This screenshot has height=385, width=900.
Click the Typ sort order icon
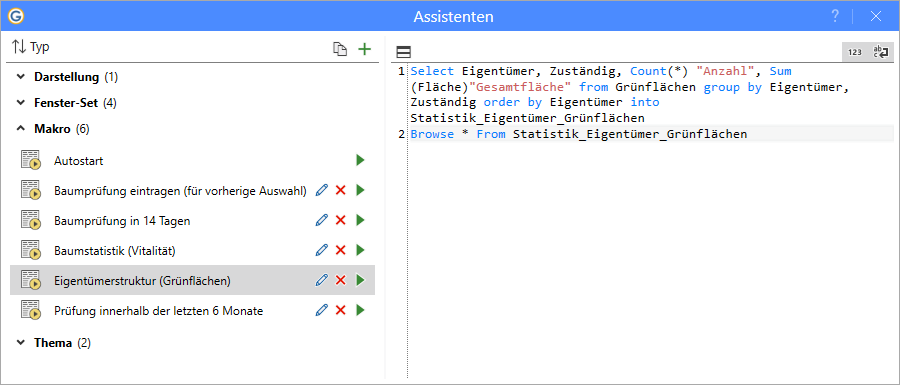(x=19, y=48)
